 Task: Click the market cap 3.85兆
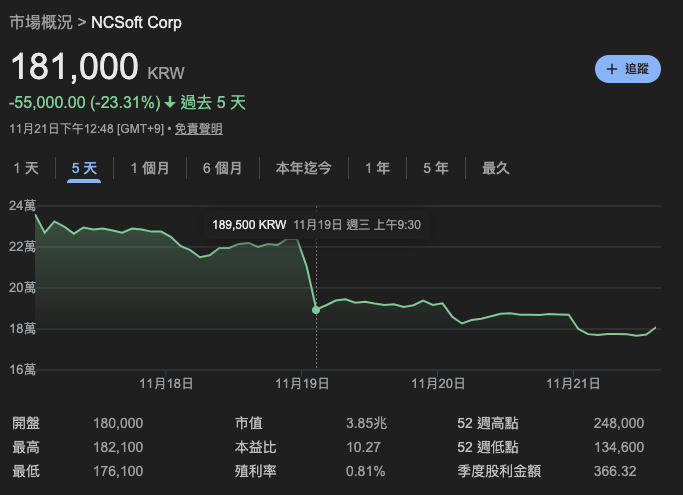point(366,423)
